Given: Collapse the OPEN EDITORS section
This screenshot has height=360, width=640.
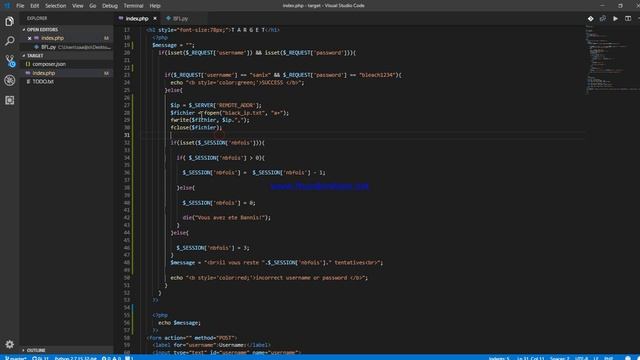Looking at the screenshot, I should tap(67, 29).
